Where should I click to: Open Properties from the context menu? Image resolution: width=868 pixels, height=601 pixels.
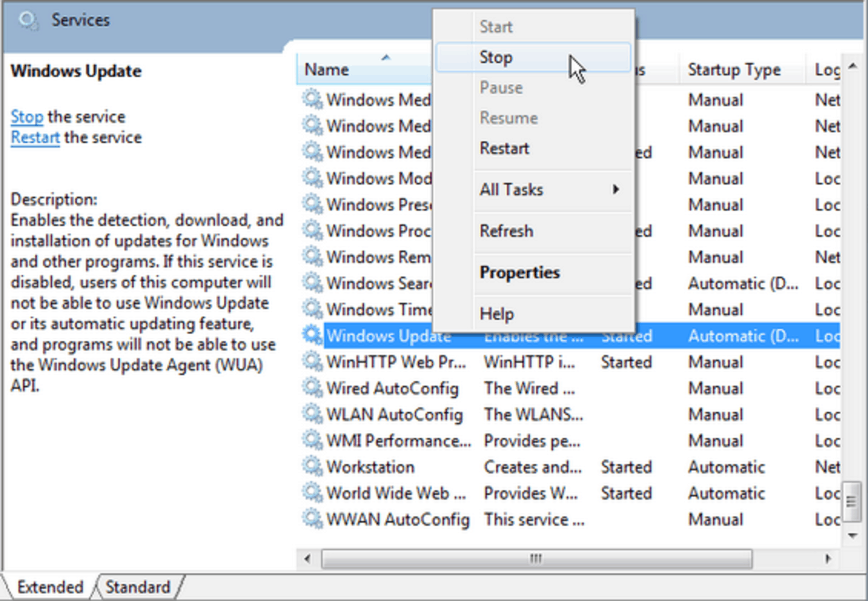pos(533,272)
